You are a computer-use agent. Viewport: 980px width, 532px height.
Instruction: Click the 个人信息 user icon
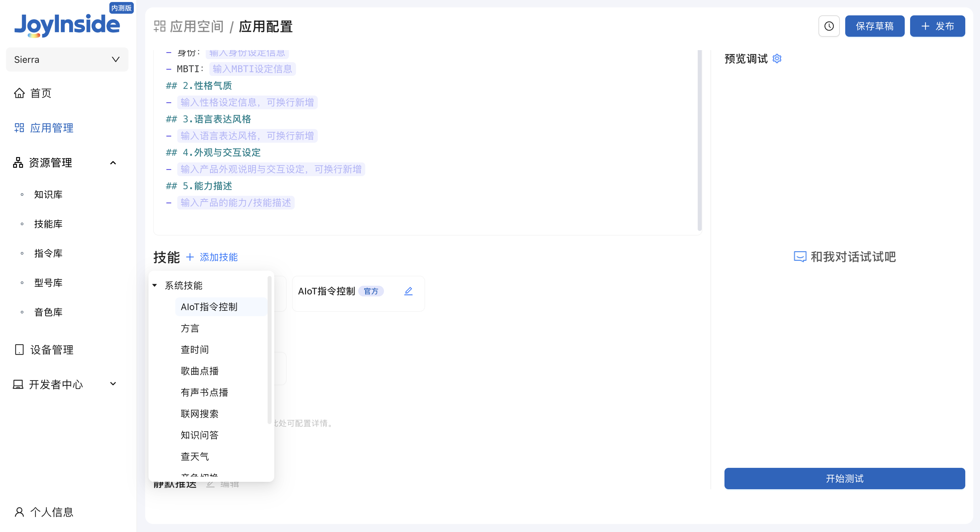coord(19,512)
